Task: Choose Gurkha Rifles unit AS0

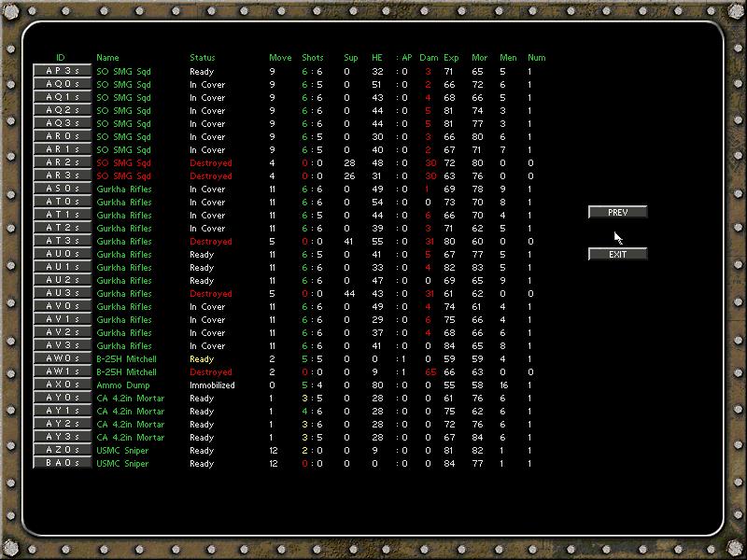Action: pos(62,189)
